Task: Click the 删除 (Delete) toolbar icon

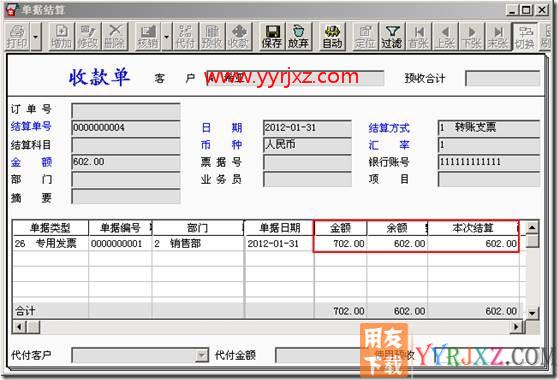Action: tap(114, 36)
